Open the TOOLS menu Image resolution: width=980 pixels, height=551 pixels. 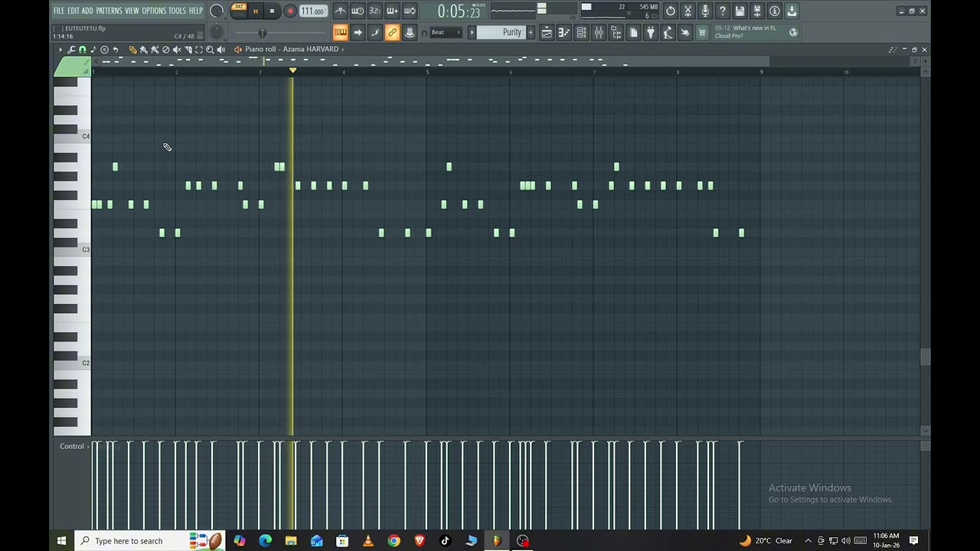(177, 11)
